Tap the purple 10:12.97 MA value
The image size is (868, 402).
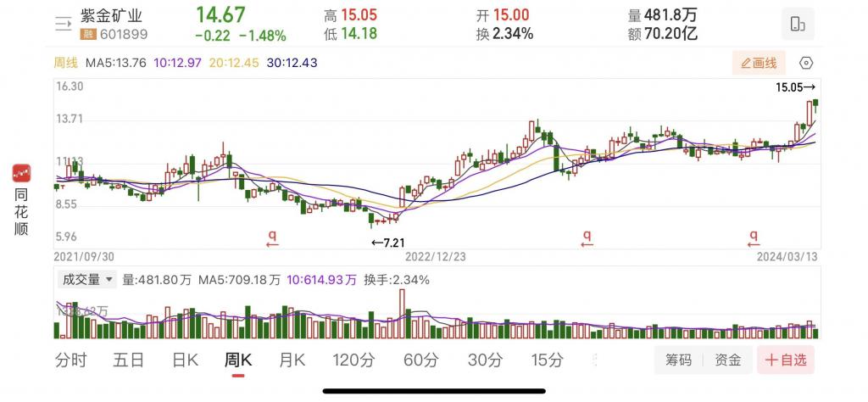pos(178,63)
